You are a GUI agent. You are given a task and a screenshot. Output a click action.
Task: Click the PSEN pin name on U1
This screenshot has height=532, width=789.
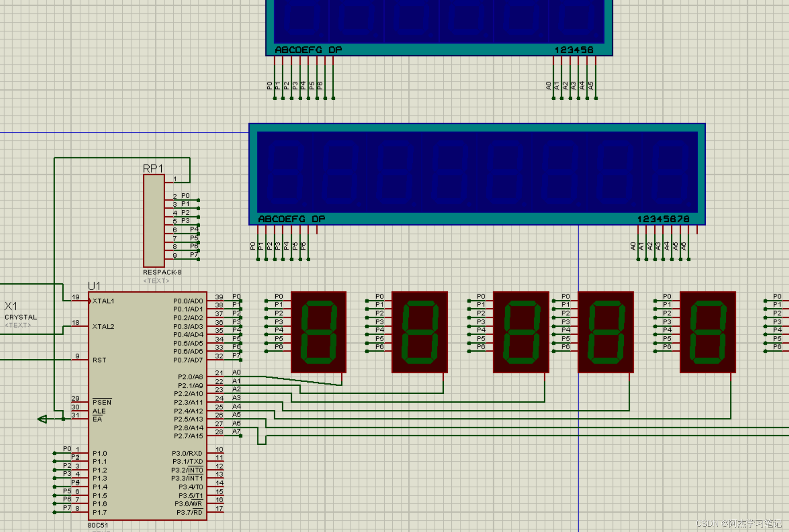click(102, 402)
